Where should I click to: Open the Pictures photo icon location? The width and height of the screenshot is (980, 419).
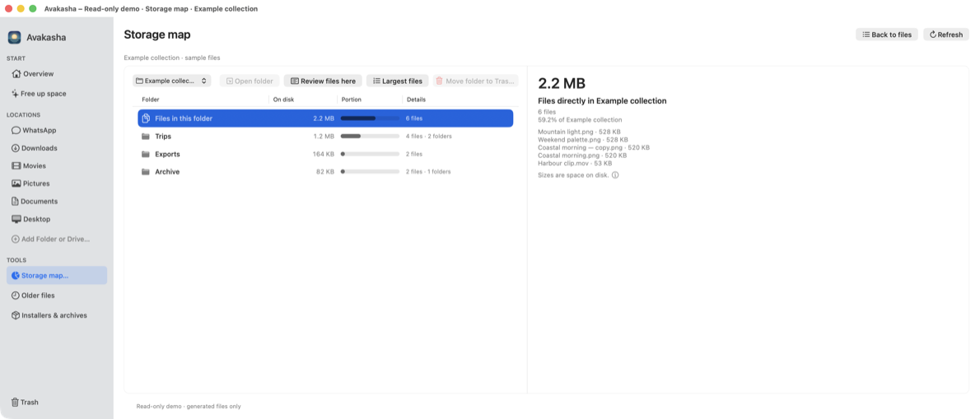16,184
